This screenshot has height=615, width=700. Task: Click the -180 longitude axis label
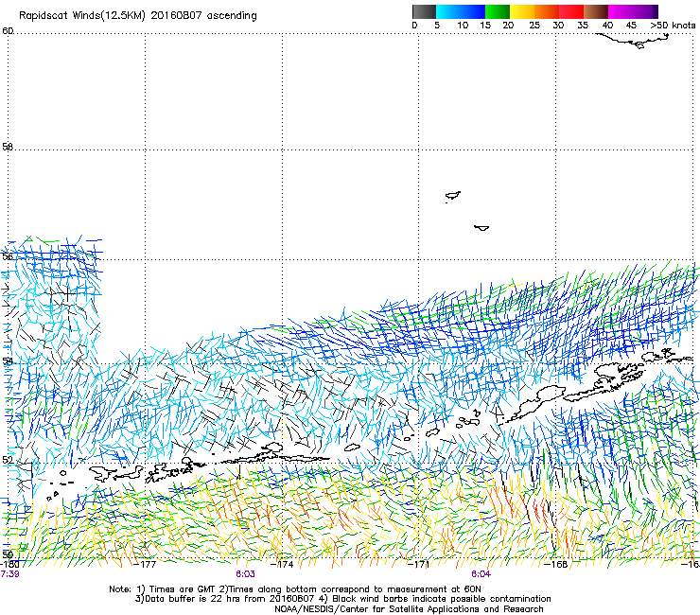(x=9, y=564)
